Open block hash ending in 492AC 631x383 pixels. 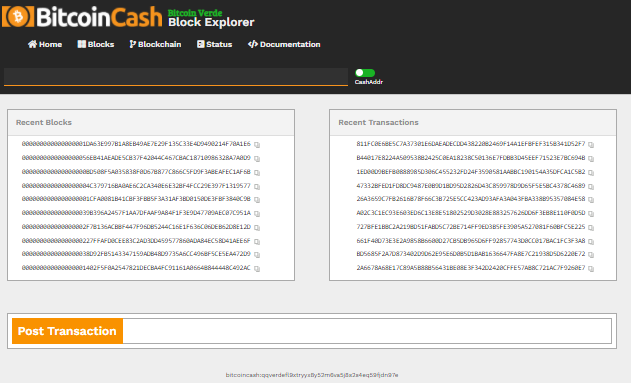pyautogui.click(x=136, y=268)
